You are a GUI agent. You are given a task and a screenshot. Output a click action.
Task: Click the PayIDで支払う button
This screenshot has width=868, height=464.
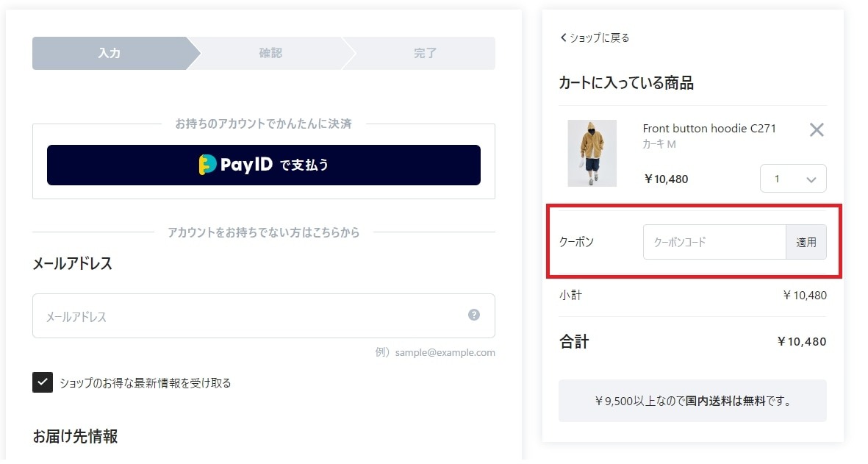point(264,165)
